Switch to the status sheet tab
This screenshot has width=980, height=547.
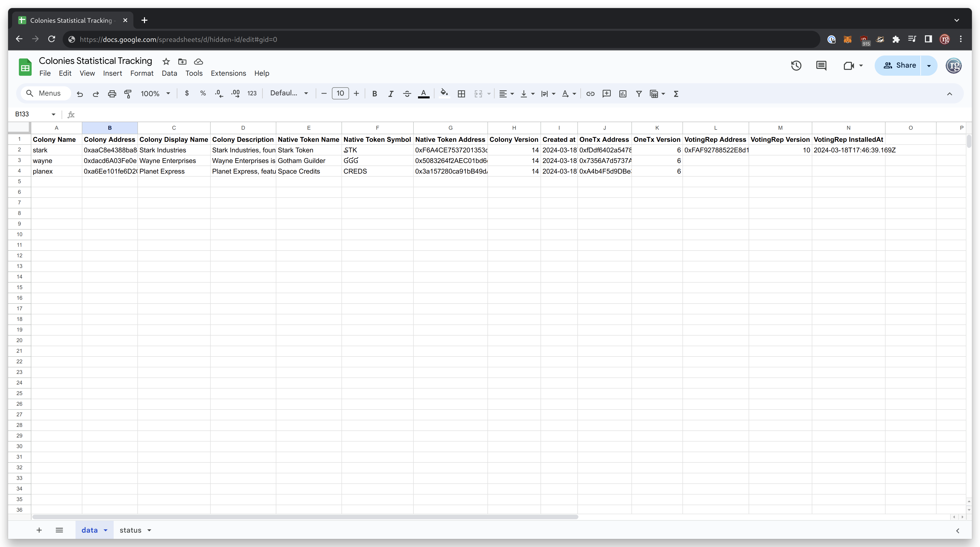[131, 530]
